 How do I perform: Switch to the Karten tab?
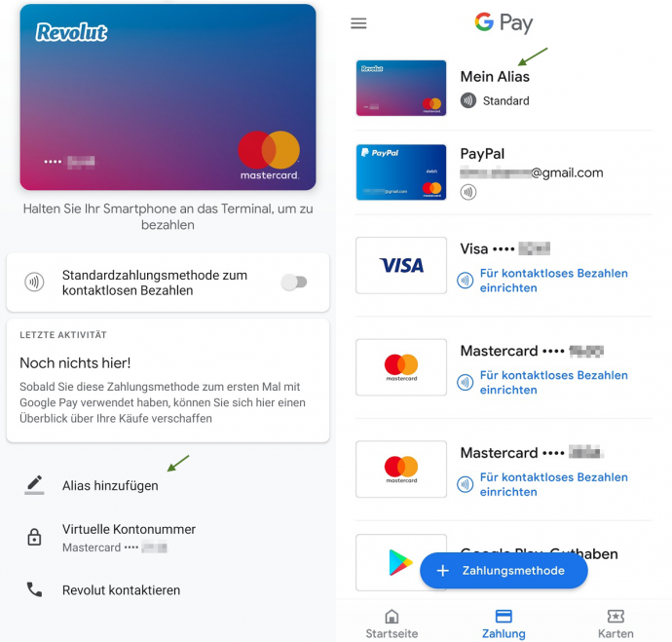pyautogui.click(x=616, y=624)
